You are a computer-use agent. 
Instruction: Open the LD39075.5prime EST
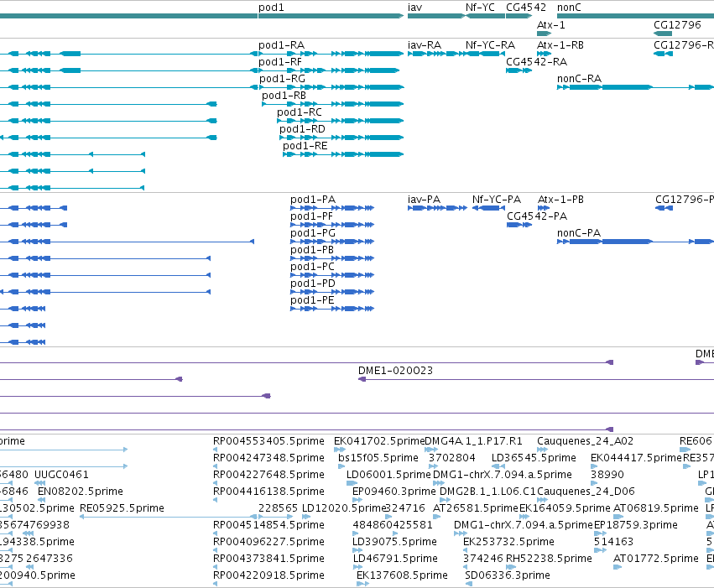point(394,543)
